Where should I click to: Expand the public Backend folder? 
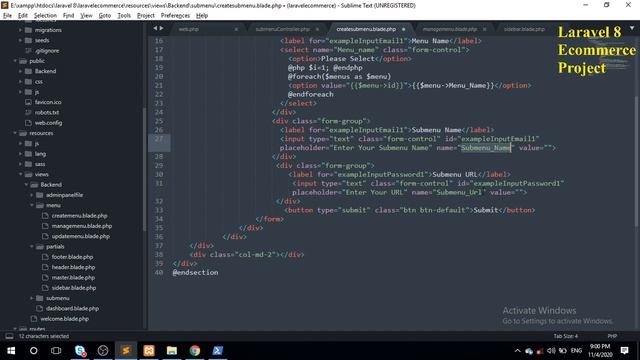point(20,71)
